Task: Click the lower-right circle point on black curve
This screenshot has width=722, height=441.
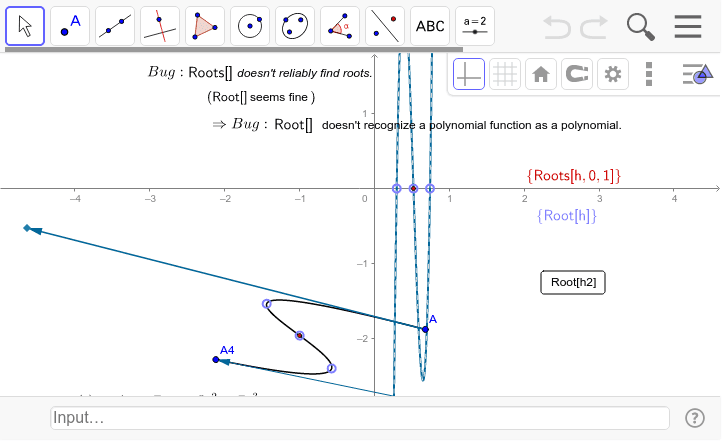Action: click(332, 368)
